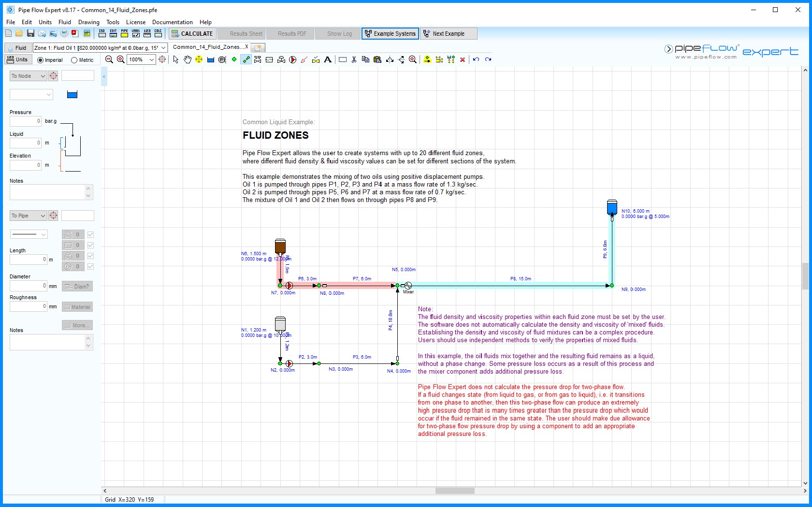The height and width of the screenshot is (507, 812).
Task: Select the Metric units radio button
Action: [x=74, y=60]
